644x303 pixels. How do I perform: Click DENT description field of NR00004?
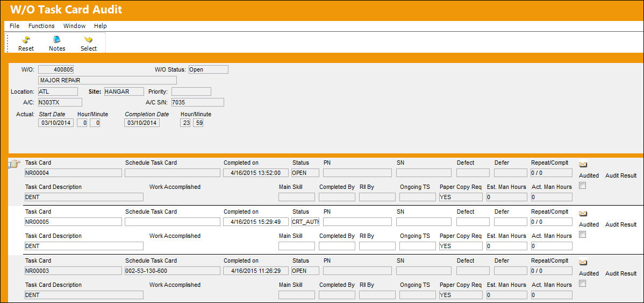tap(84, 197)
